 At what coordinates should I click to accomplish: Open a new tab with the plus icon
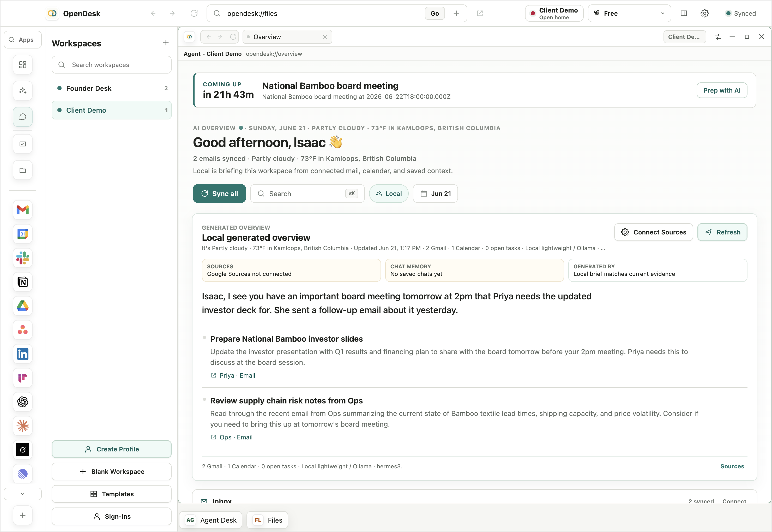(456, 13)
